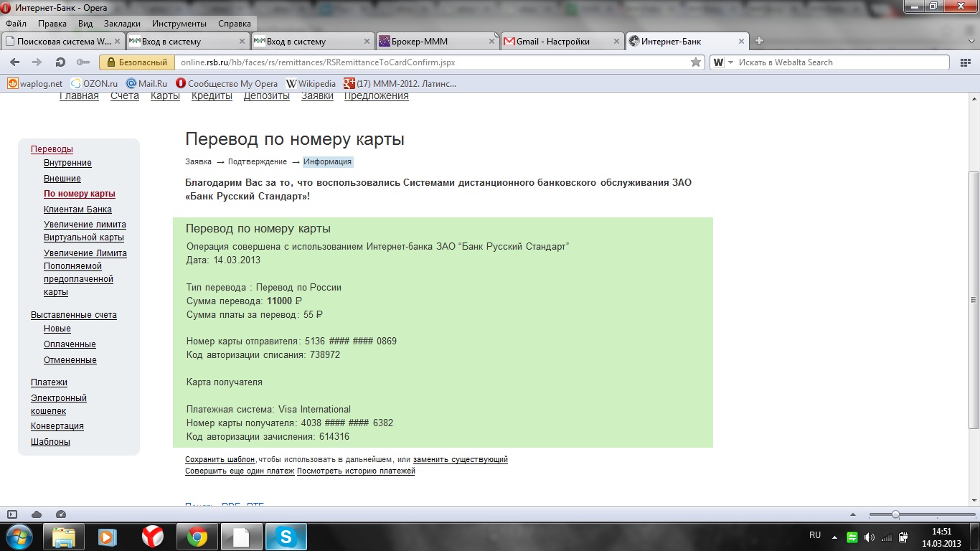The width and height of the screenshot is (980, 551).
Task: Open the Справка menu
Action: pyautogui.click(x=235, y=23)
